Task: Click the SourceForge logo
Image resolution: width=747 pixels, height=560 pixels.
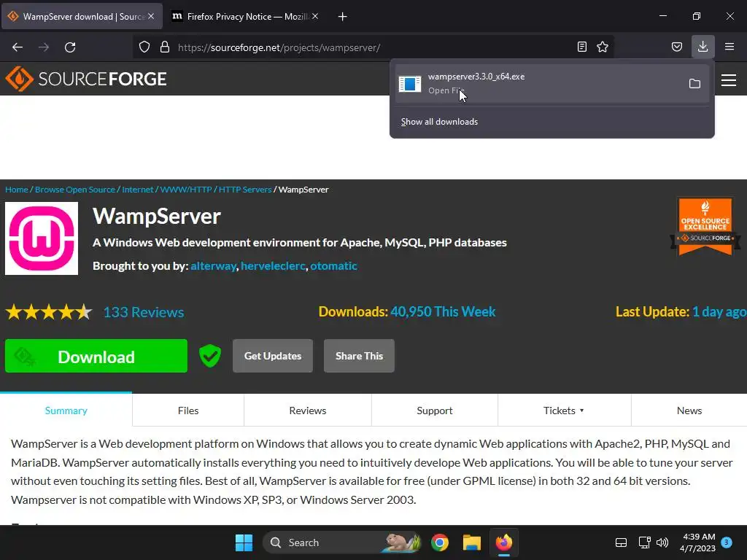Action: [86, 79]
